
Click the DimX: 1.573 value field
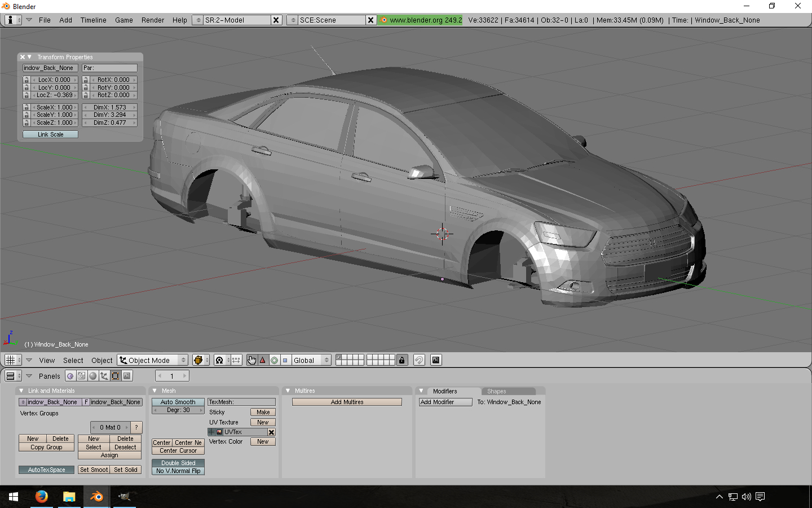point(110,107)
